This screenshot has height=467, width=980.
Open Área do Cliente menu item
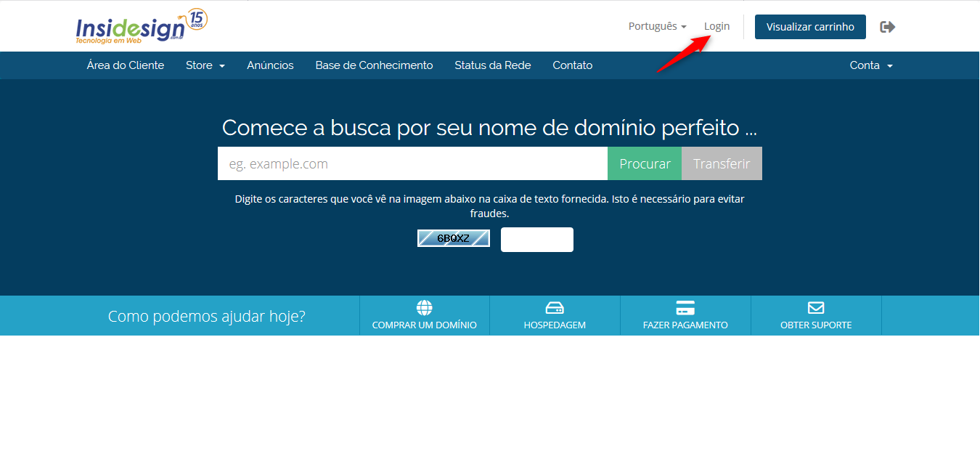click(126, 65)
